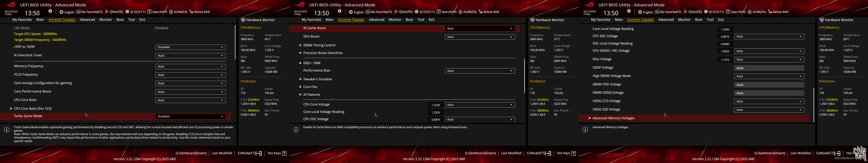The image size is (868, 163).
Task: Open the Tool tab in the right screen
Action: coord(710,20)
